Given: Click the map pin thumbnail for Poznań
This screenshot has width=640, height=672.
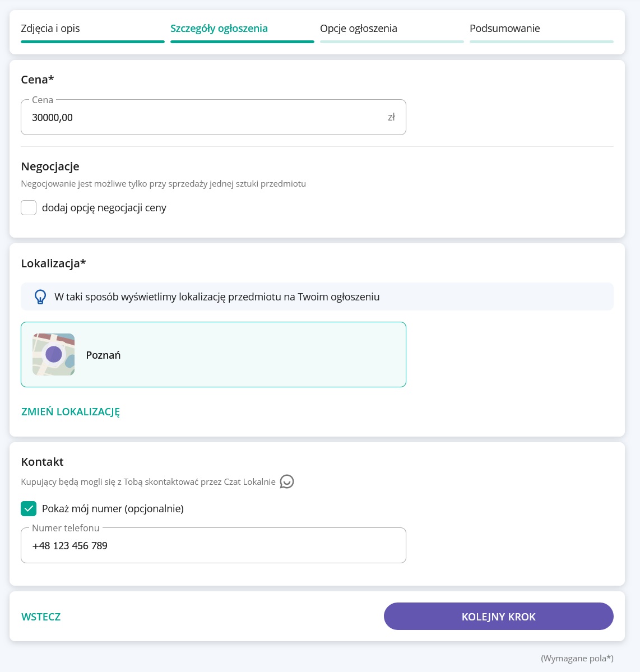Looking at the screenshot, I should [54, 355].
